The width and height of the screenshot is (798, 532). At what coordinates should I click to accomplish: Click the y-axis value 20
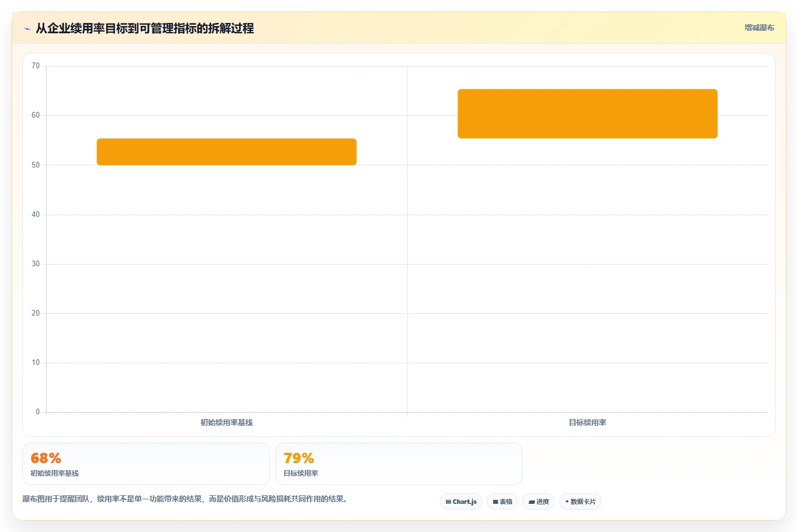tap(36, 313)
